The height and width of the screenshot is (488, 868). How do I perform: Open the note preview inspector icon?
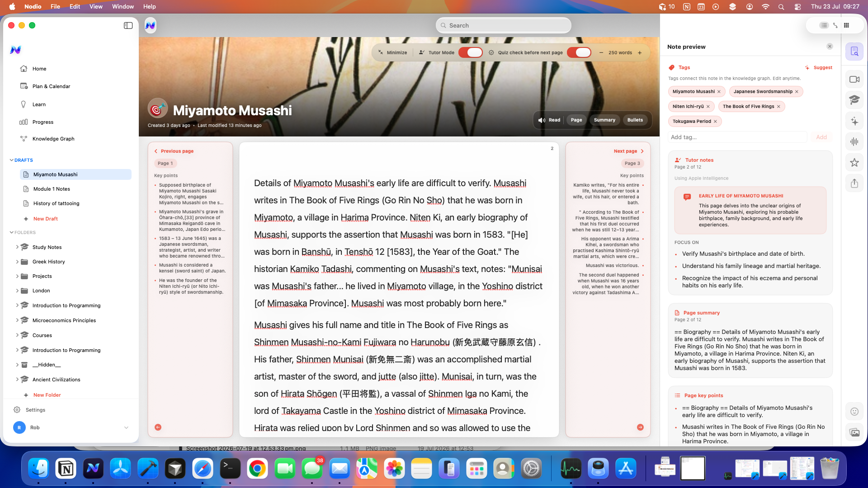pyautogui.click(x=854, y=52)
